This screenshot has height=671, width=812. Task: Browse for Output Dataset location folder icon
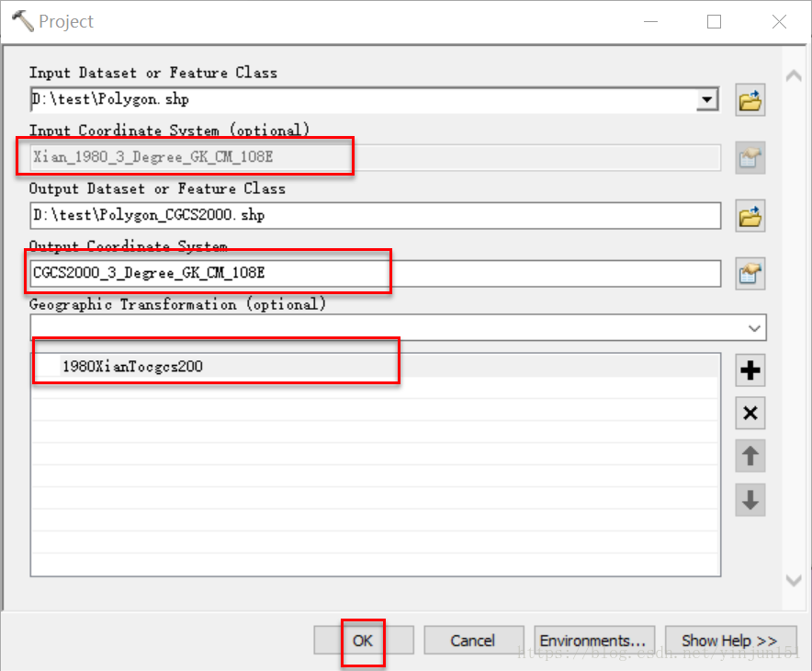click(x=750, y=216)
